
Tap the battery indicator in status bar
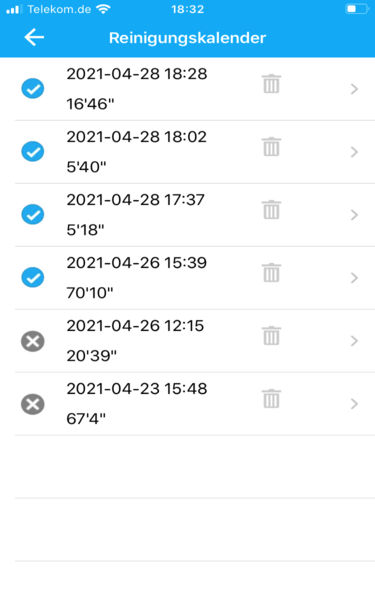pyautogui.click(x=357, y=9)
